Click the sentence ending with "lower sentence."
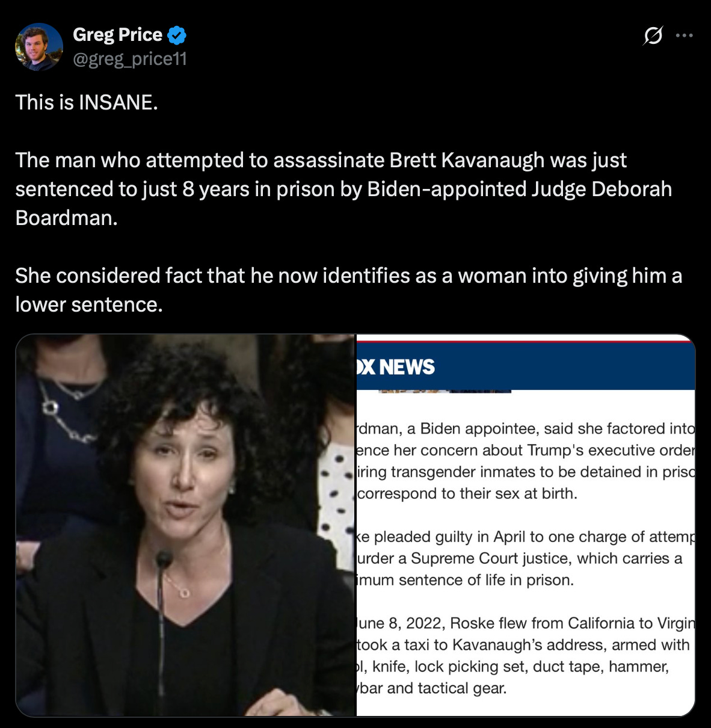 349,290
